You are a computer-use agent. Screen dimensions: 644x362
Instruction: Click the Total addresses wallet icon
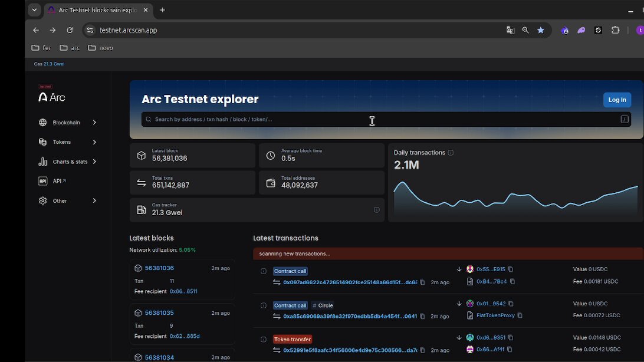click(270, 183)
